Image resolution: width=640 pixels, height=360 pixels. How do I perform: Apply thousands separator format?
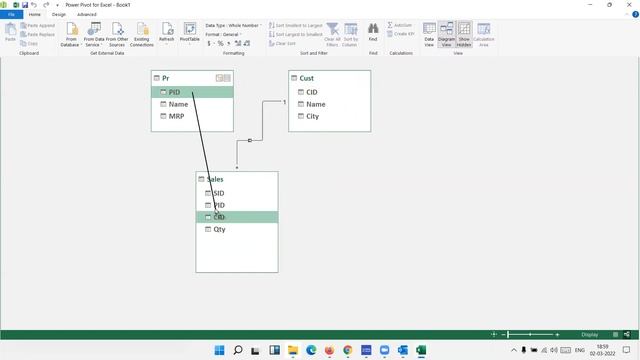(229, 43)
